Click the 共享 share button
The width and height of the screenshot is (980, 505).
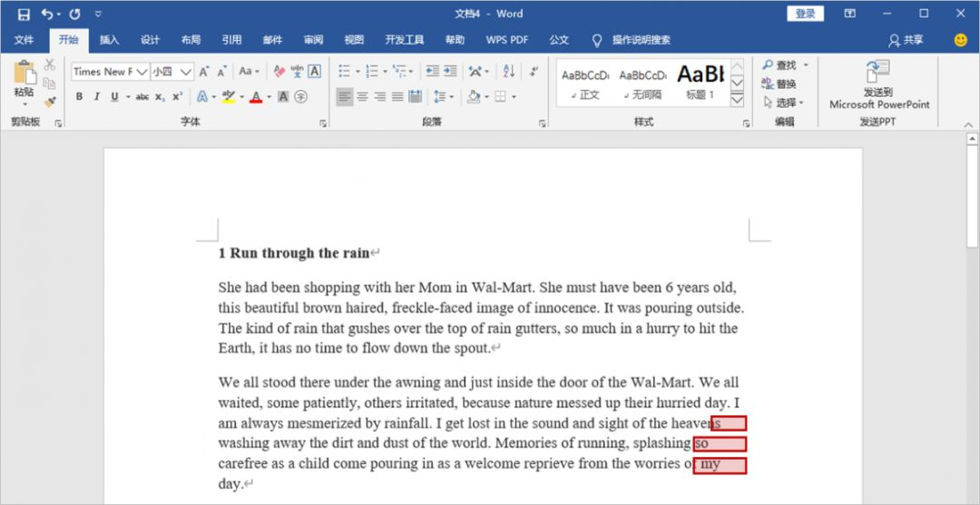[906, 40]
